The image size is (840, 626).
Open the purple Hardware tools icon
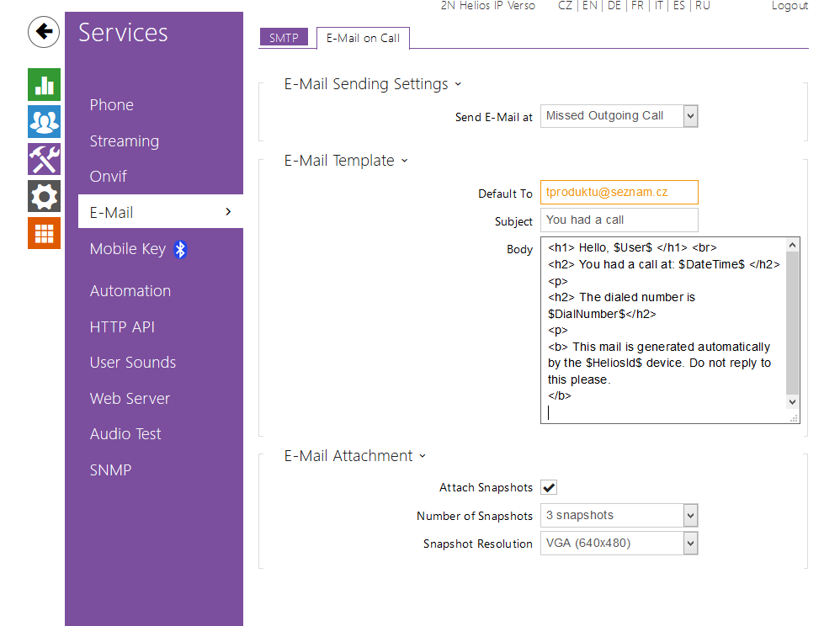[x=44, y=158]
